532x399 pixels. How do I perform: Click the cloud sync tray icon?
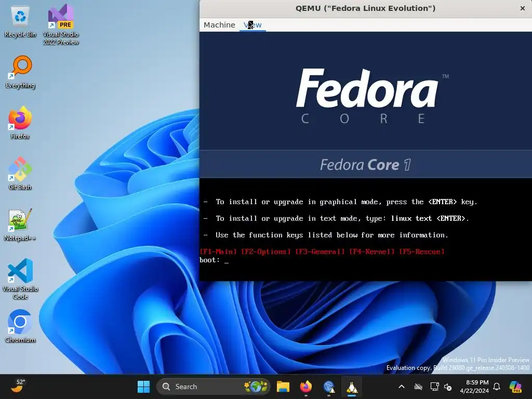click(418, 387)
